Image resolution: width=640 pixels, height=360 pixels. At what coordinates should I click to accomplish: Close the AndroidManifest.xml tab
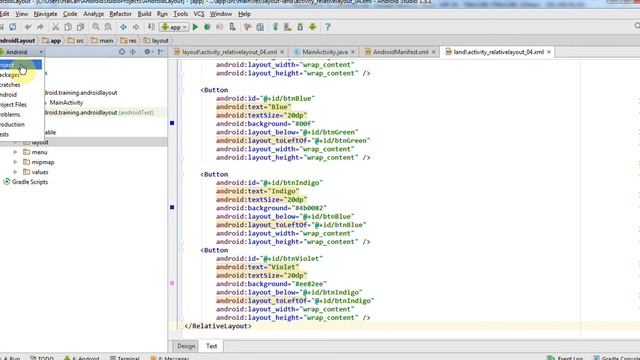coord(433,52)
